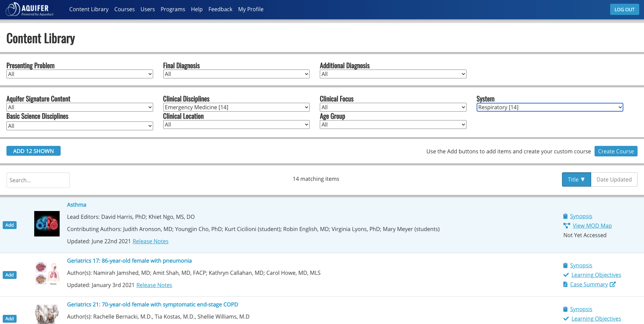Image resolution: width=644 pixels, height=324 pixels.
Task: Click ADD 12 SHOWN button
Action: 34,151
